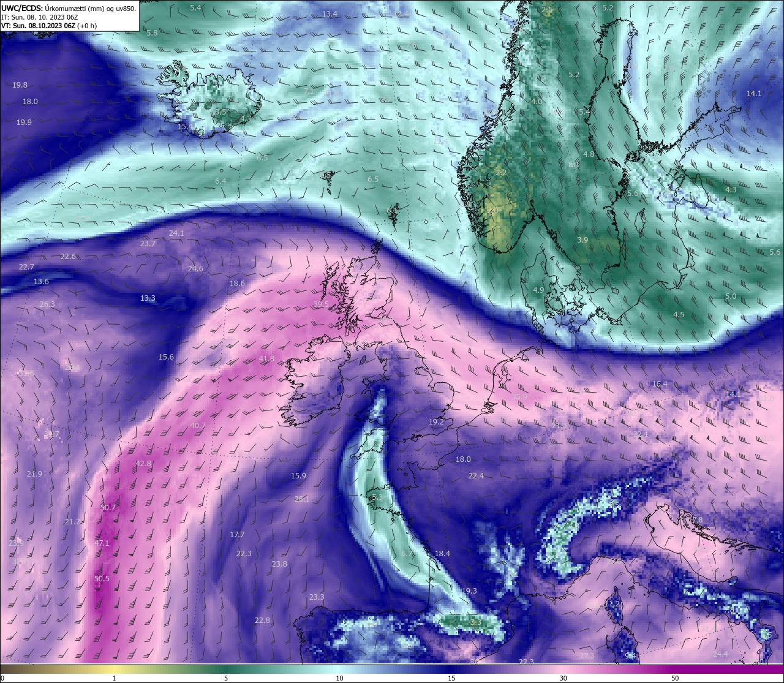This screenshot has height=683, width=784.
Task: Click the map value 19.9
Action: pos(24,123)
